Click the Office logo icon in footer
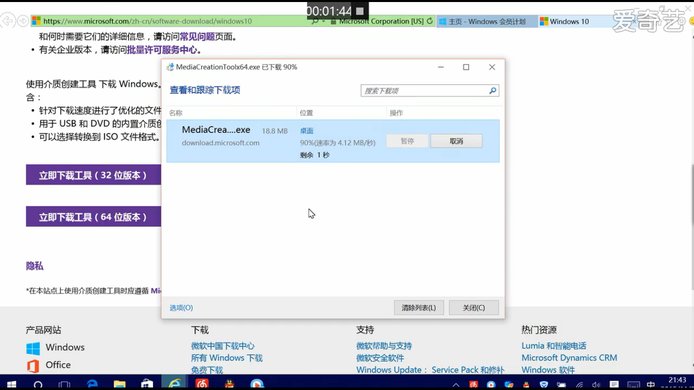This screenshot has height=390, width=694. (x=33, y=366)
